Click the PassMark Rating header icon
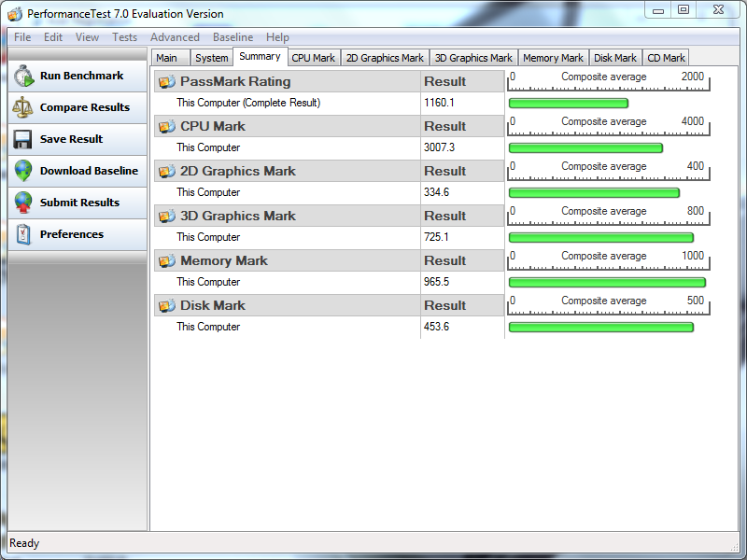Screen dimensions: 747x560 pos(167,81)
